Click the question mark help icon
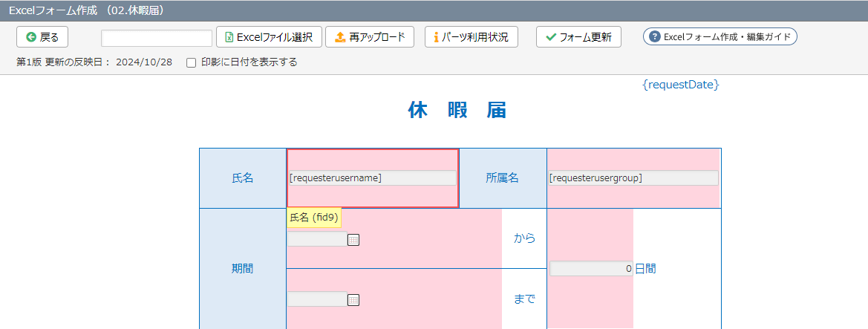This screenshot has width=868, height=329. (655, 36)
